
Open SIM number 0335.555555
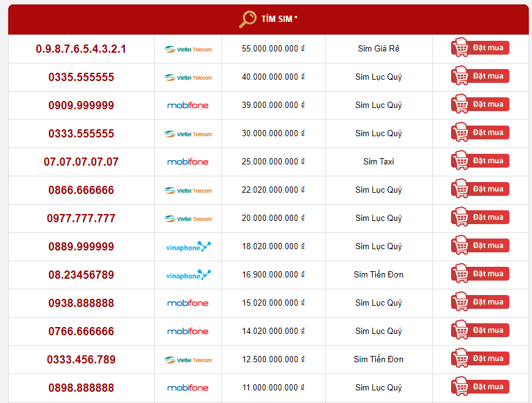(x=81, y=77)
